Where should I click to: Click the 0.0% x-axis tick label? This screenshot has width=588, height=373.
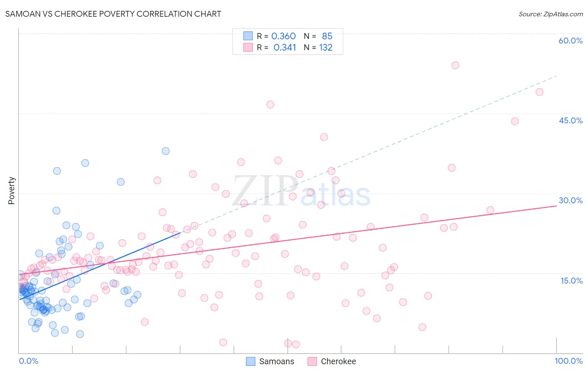click(28, 361)
